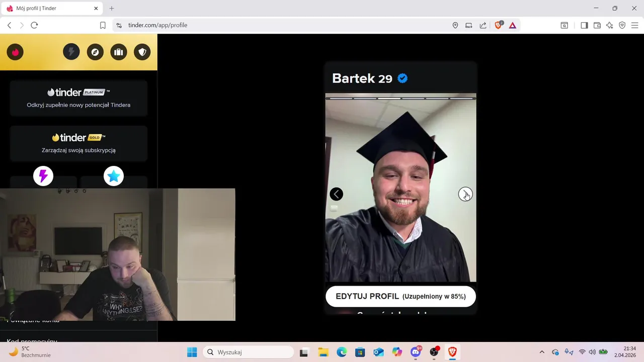Open the Work Mode briefcase icon
The height and width of the screenshot is (362, 644).
pyautogui.click(x=119, y=52)
